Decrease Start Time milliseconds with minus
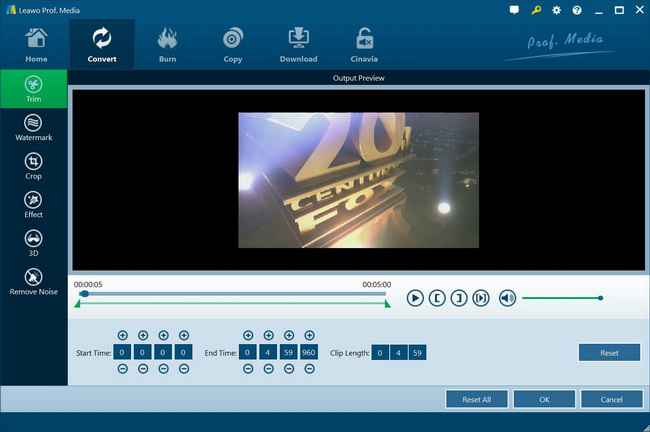The height and width of the screenshot is (432, 650). 184,369
